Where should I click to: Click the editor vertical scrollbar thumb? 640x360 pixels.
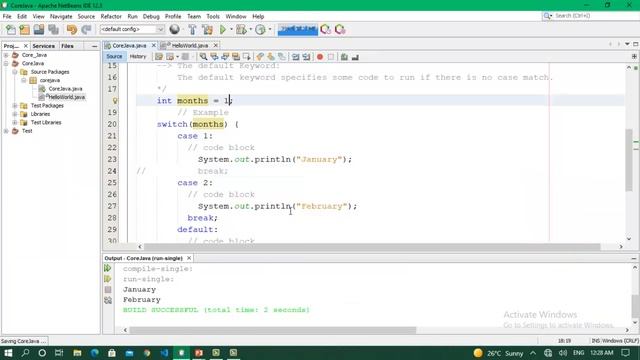(x=629, y=160)
